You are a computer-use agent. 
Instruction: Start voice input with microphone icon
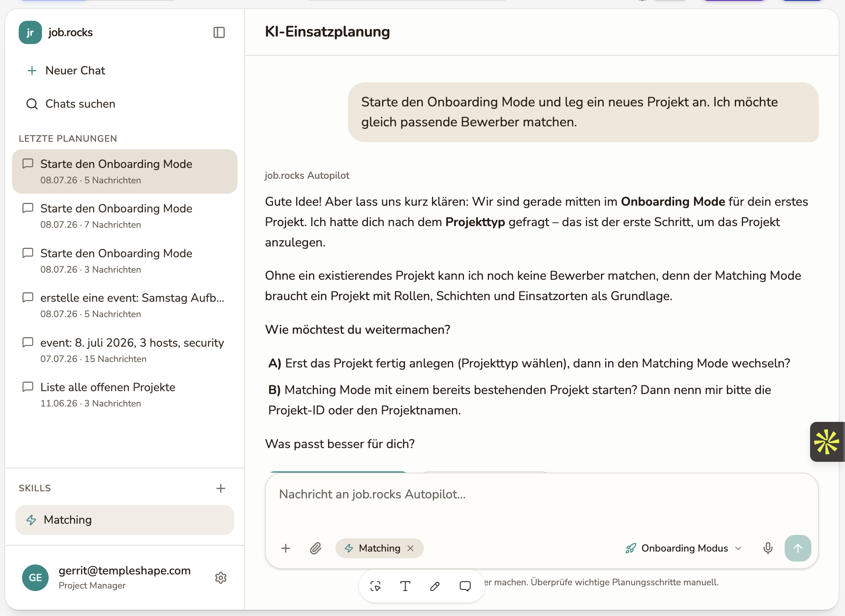point(768,548)
